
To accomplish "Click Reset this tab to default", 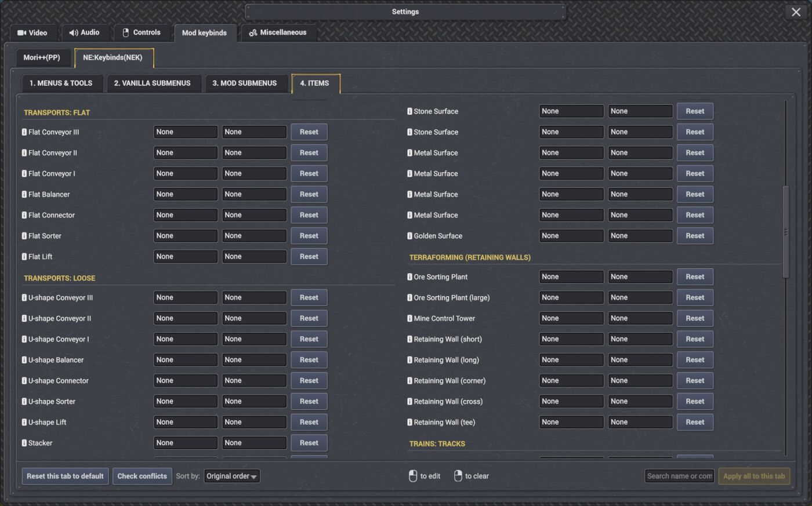I will (65, 476).
